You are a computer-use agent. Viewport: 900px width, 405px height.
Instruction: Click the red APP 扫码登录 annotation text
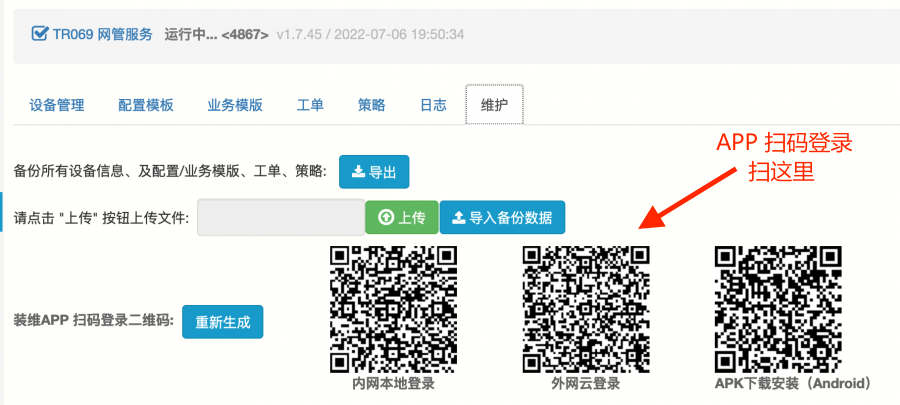[784, 143]
